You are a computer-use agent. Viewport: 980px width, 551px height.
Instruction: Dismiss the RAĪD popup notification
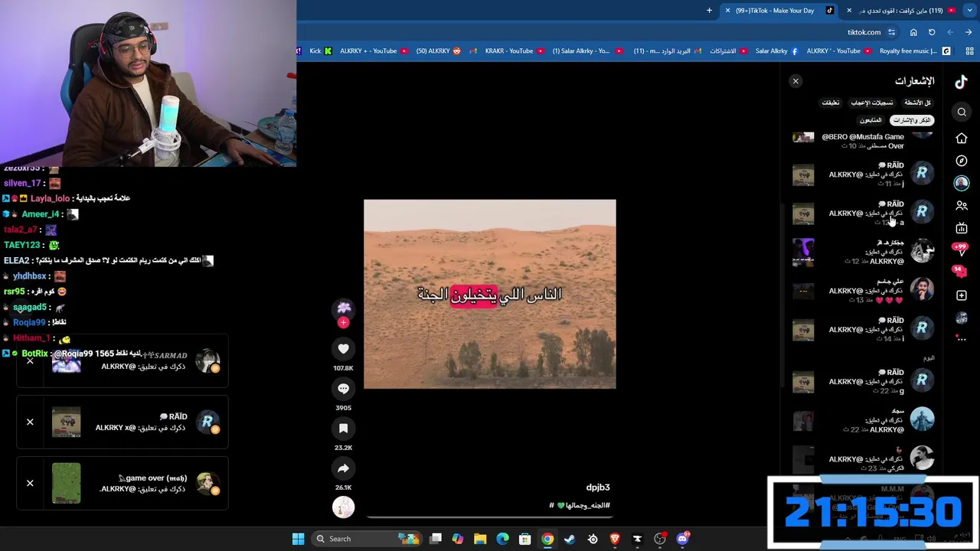(30, 422)
